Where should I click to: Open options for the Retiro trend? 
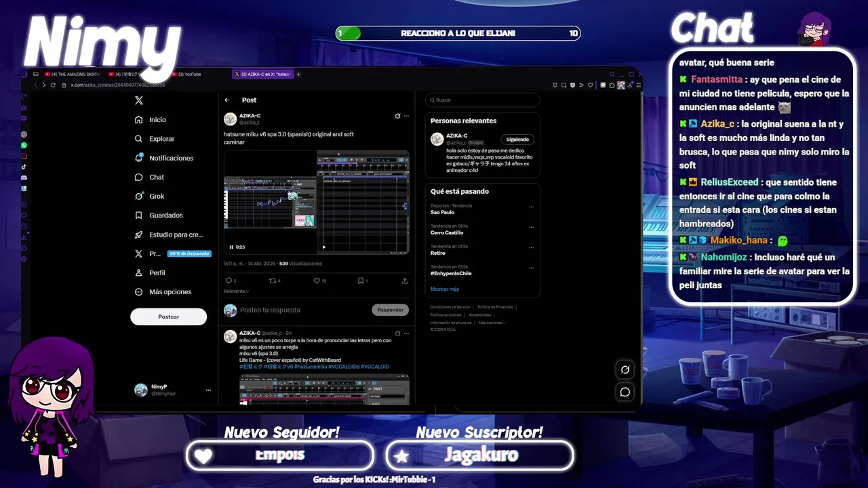(531, 247)
